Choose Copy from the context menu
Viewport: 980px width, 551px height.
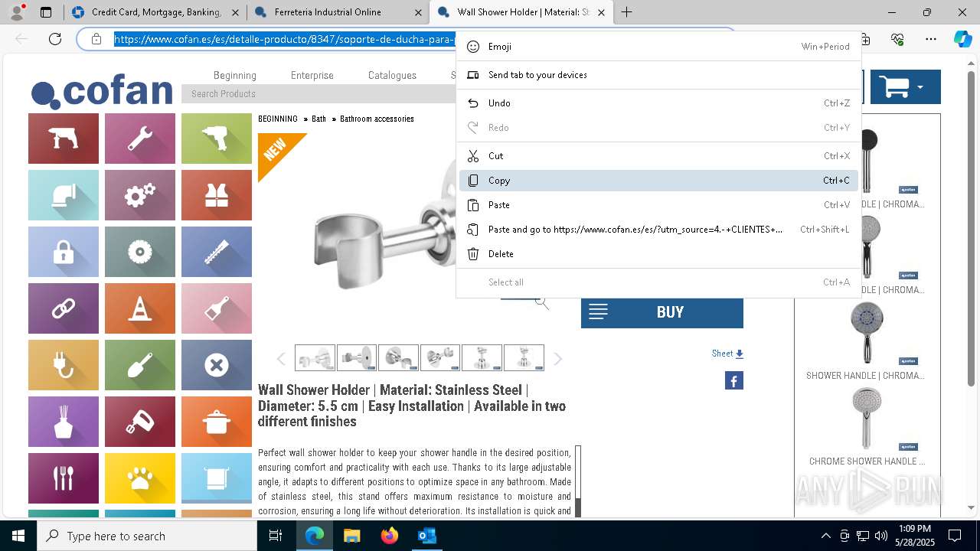point(658,181)
